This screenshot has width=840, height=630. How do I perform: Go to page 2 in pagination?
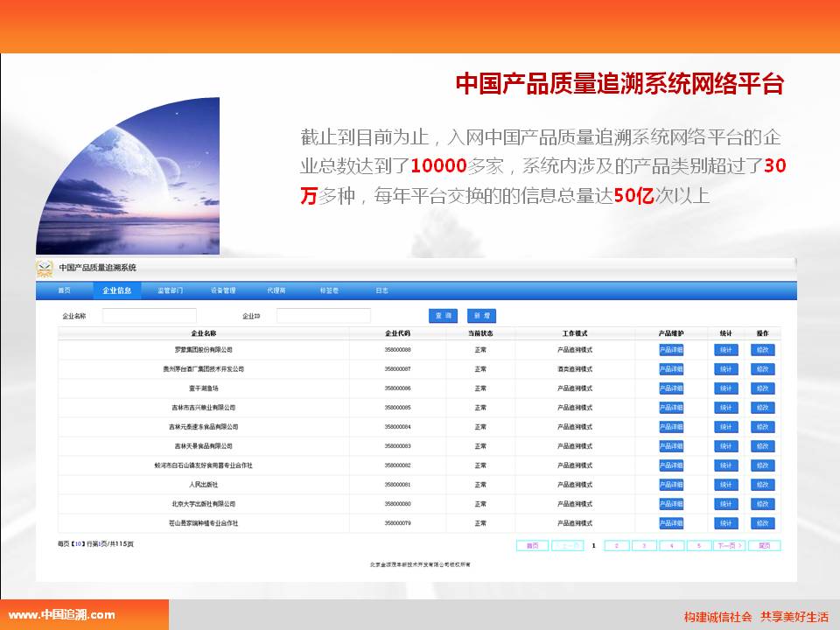pos(617,546)
